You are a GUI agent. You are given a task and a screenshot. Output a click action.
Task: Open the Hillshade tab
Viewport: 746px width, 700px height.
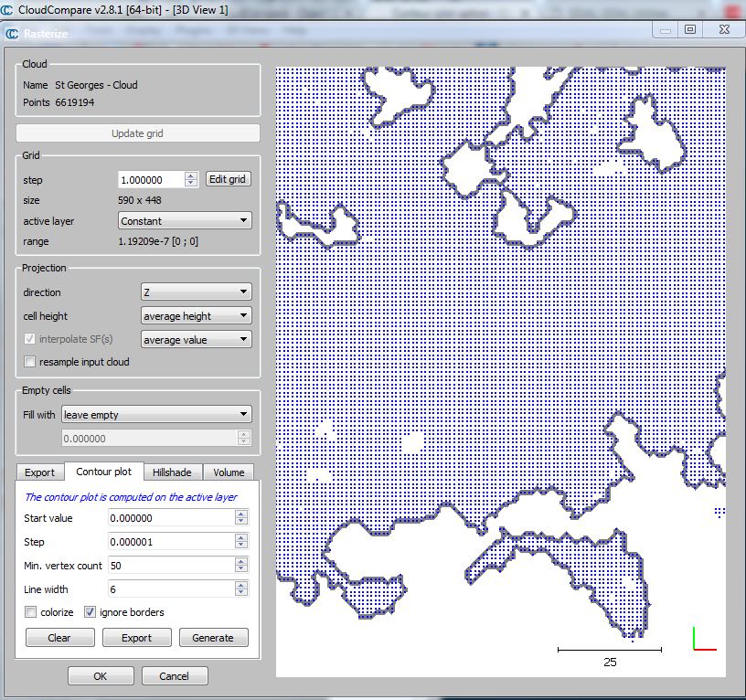point(172,472)
